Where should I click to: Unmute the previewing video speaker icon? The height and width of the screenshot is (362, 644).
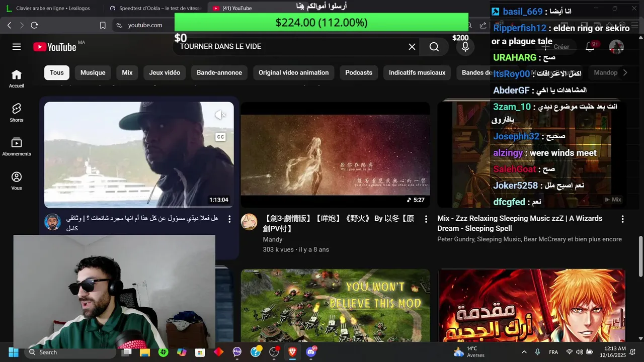tap(220, 115)
